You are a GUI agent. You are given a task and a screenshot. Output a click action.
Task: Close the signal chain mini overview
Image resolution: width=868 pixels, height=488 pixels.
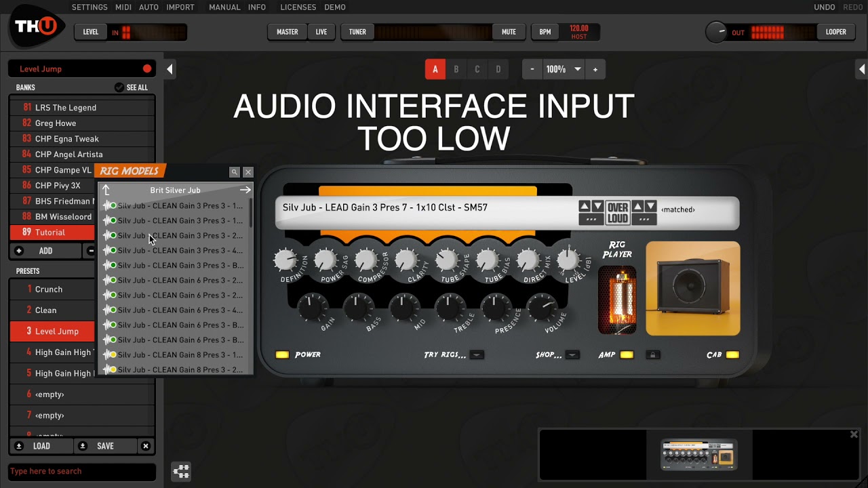pos(854,434)
